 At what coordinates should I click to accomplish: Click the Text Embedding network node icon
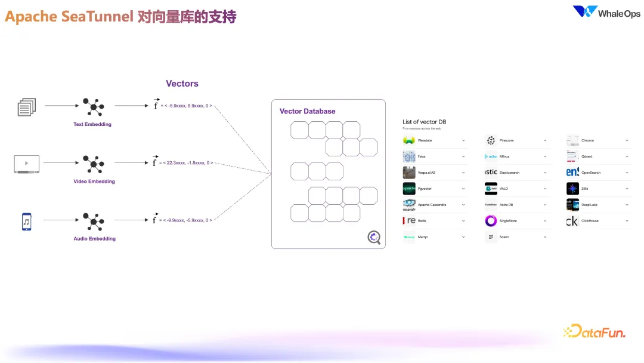point(93,107)
